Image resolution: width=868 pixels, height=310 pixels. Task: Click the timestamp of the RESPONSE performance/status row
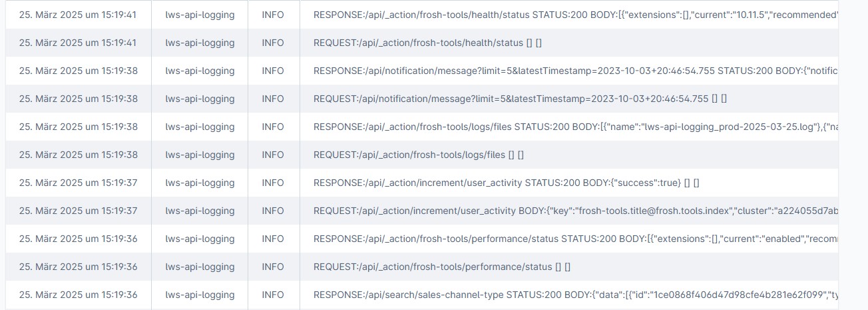(x=78, y=239)
